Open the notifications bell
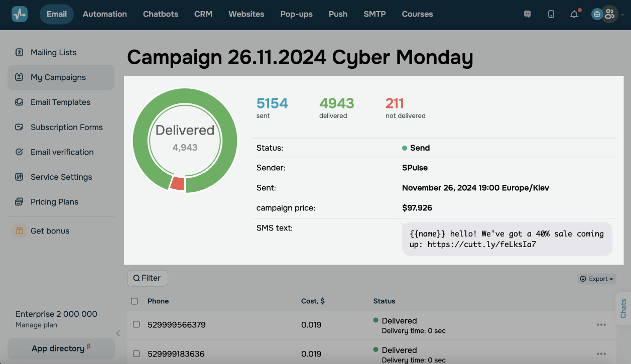This screenshot has width=631, height=364. click(574, 14)
